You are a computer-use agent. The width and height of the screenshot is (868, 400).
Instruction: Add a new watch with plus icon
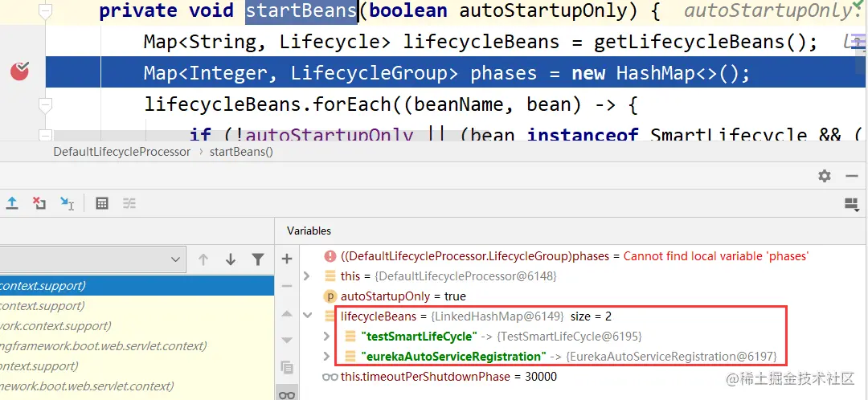tap(287, 259)
